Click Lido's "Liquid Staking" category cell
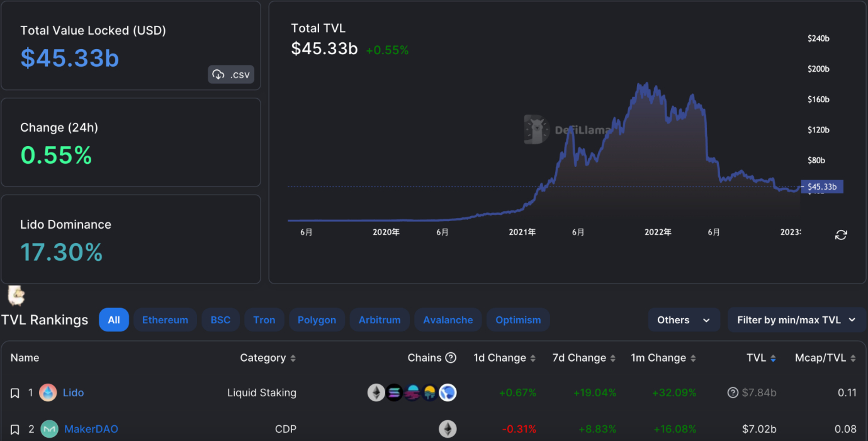 click(262, 392)
